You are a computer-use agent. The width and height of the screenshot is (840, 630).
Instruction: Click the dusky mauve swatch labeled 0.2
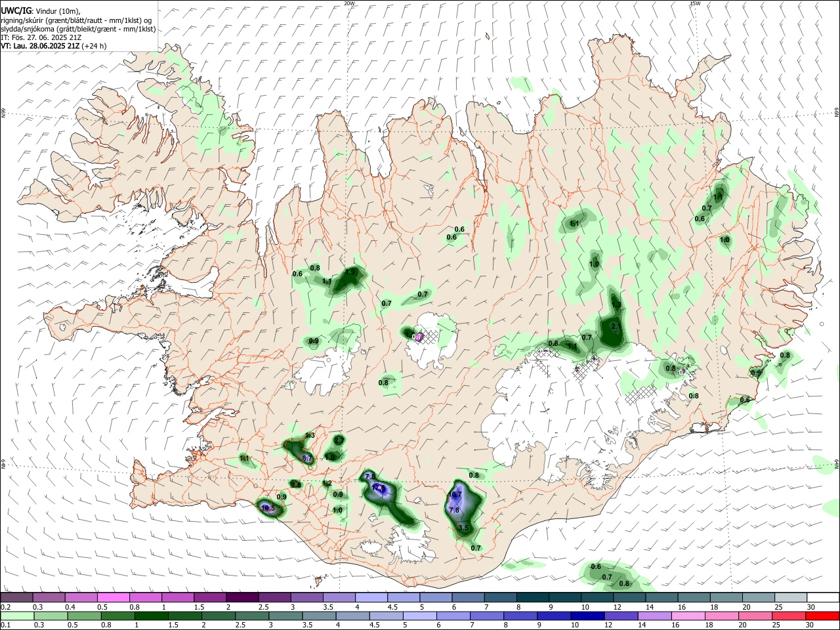[x=16, y=597]
